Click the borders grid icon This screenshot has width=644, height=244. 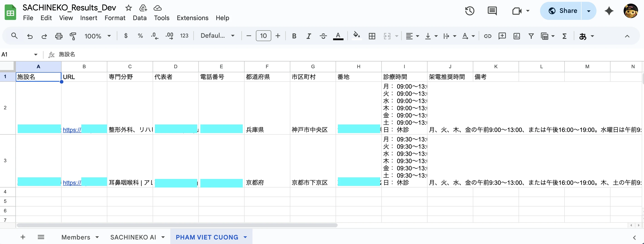pos(372,36)
